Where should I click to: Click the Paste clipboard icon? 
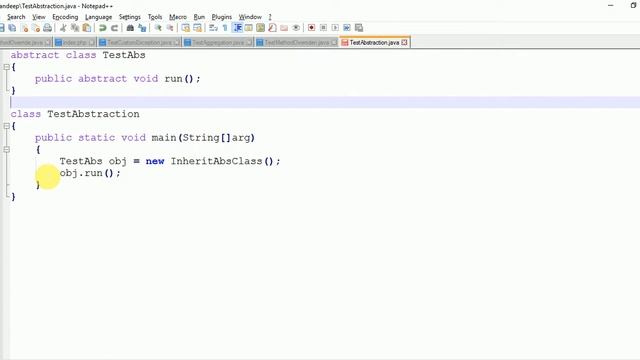click(87, 28)
